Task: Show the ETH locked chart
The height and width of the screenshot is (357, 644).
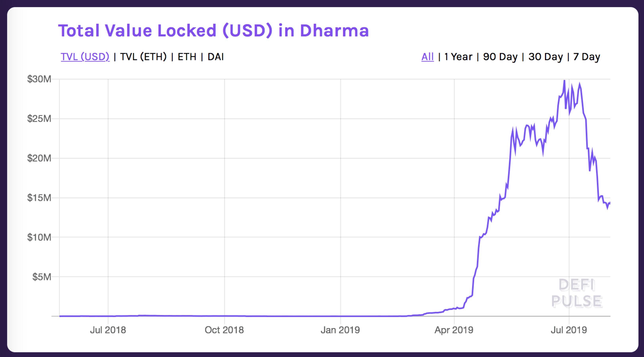Action: pyautogui.click(x=187, y=57)
